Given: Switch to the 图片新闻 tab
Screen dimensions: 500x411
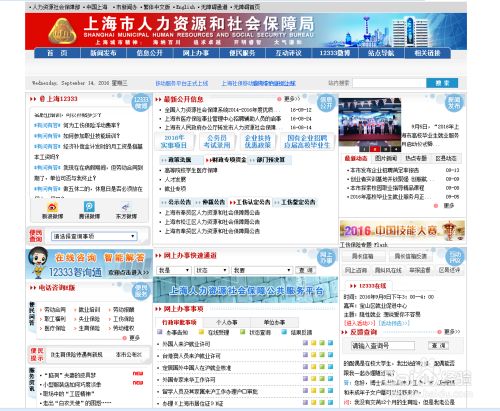Looking at the screenshot, I should 386,158.
